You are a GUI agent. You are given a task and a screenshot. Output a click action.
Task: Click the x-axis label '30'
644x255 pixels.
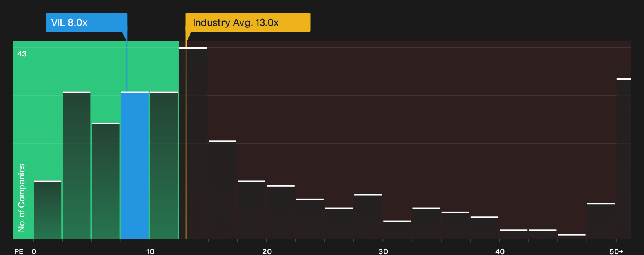click(x=383, y=251)
